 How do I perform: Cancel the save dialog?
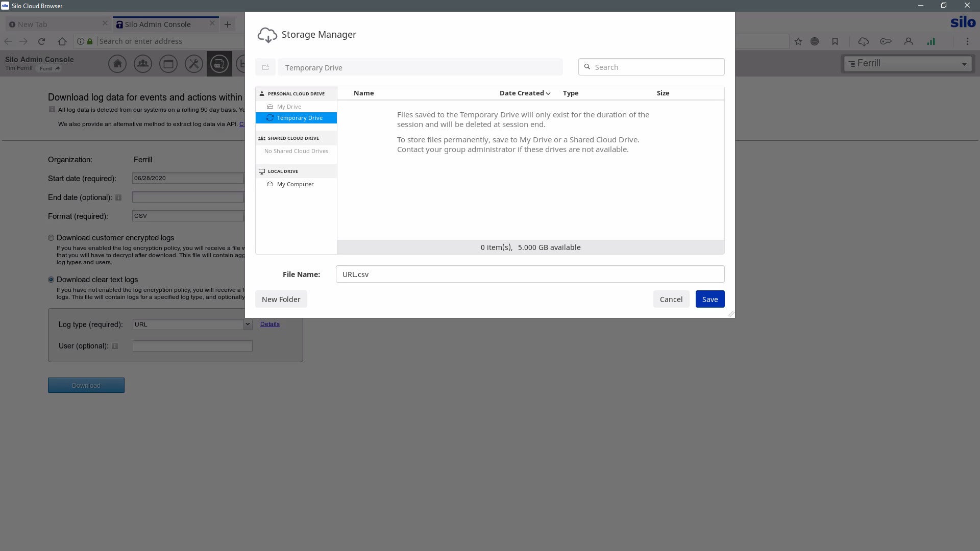(x=671, y=299)
